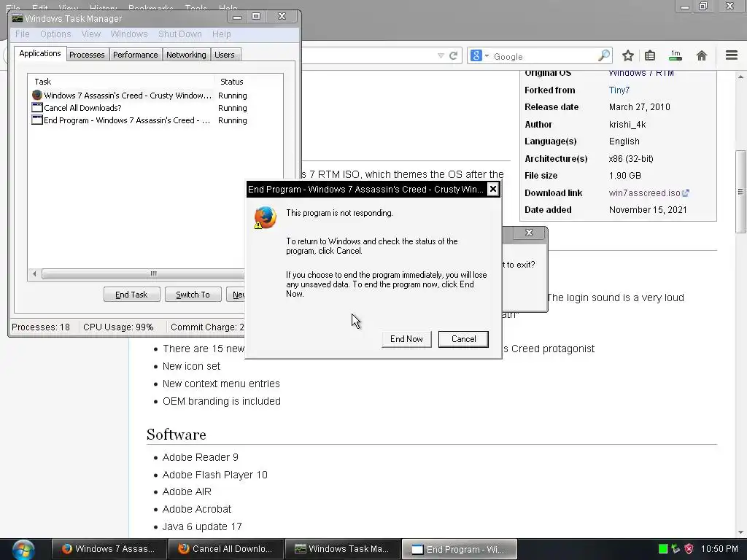This screenshot has height=560, width=747.
Task: Click the search magnifier icon
Action: click(604, 55)
